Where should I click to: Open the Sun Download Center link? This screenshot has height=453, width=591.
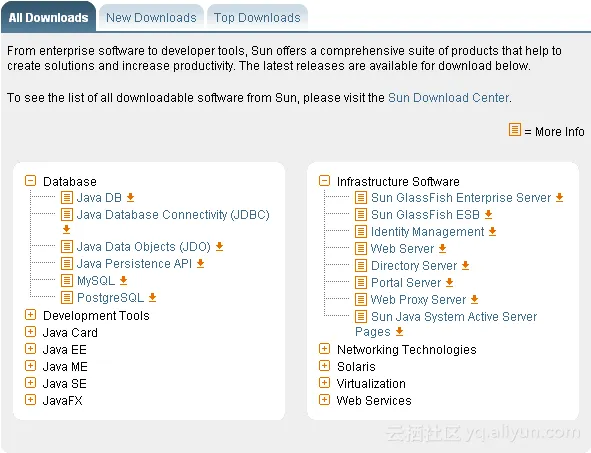[449, 98]
